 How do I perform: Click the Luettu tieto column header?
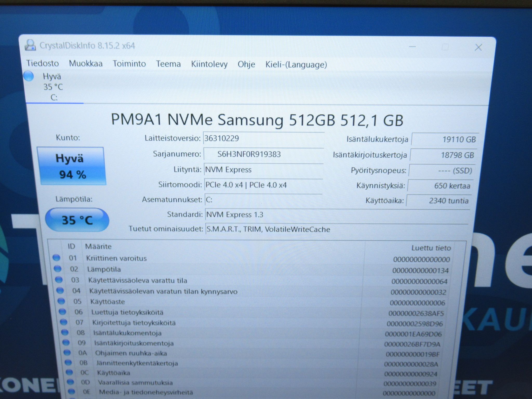click(x=431, y=248)
